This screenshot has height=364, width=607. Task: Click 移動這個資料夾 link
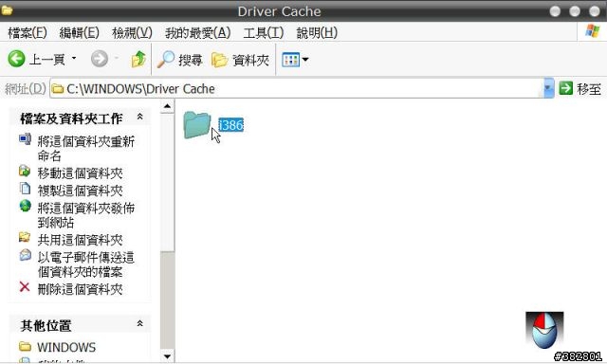tap(80, 173)
